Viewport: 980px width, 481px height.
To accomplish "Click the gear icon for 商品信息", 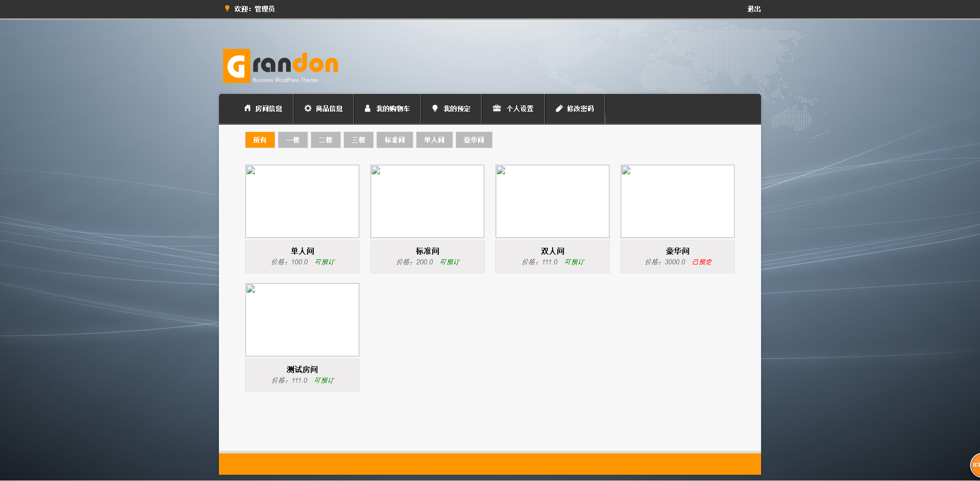I will [308, 108].
